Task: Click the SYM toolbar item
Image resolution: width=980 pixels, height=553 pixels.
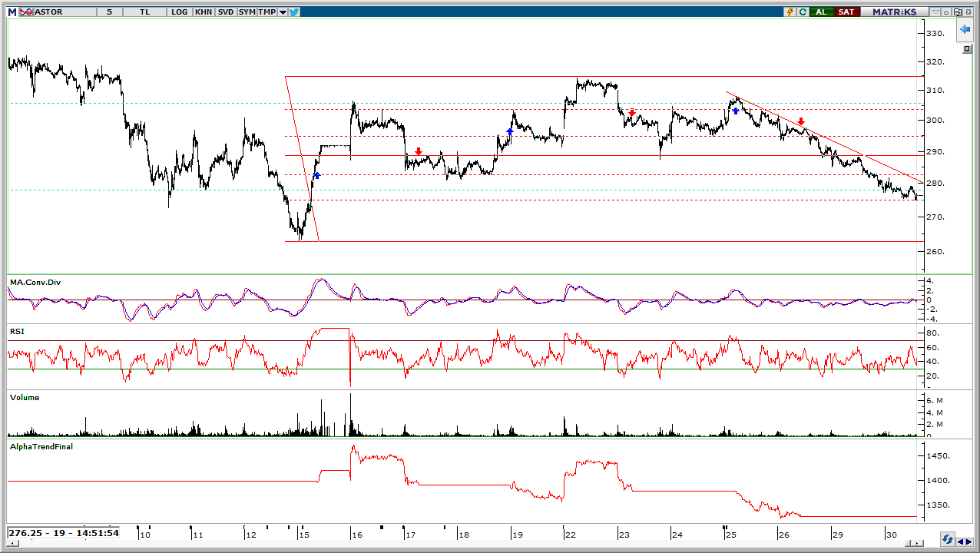Action: (247, 12)
